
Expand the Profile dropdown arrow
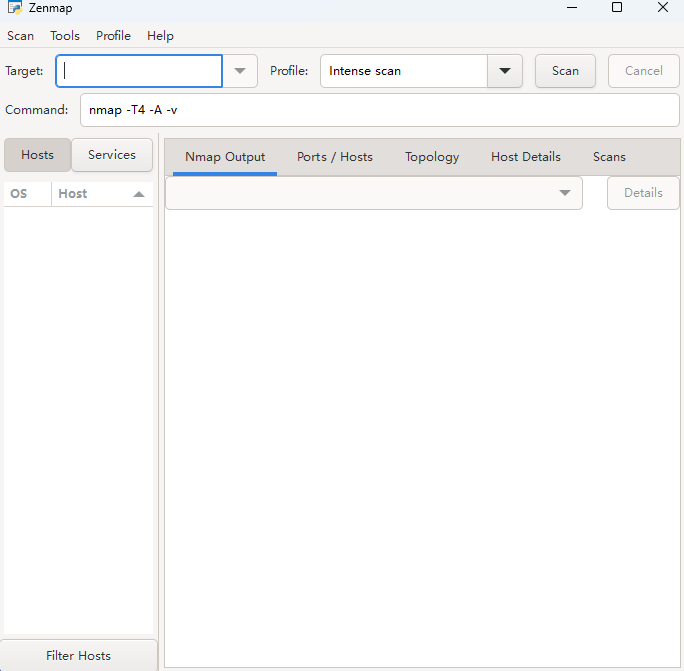click(504, 71)
